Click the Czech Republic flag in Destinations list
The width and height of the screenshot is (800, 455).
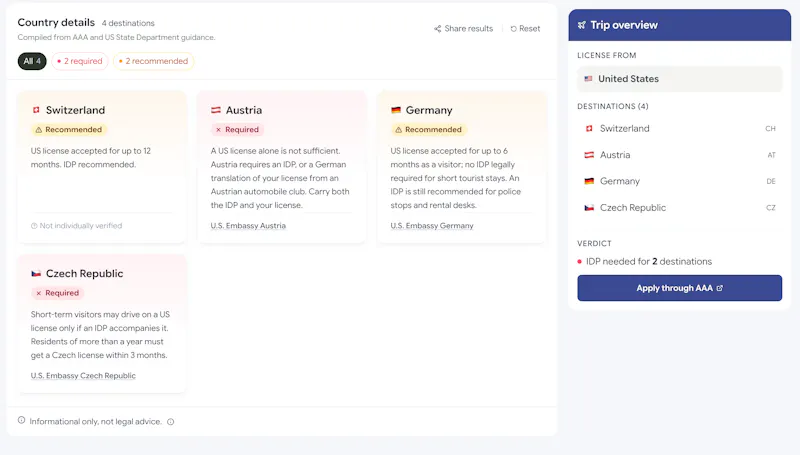click(x=589, y=208)
